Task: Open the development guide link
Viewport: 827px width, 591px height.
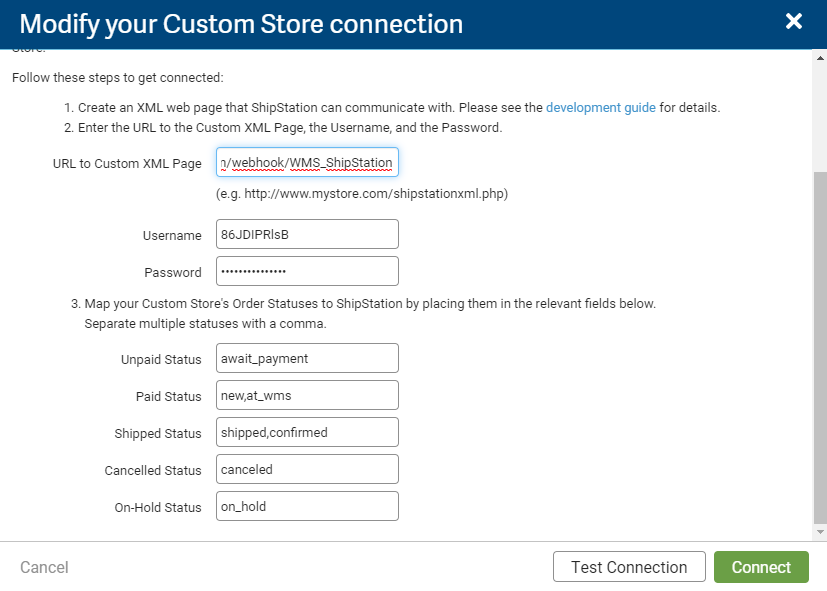Action: pyautogui.click(x=601, y=108)
